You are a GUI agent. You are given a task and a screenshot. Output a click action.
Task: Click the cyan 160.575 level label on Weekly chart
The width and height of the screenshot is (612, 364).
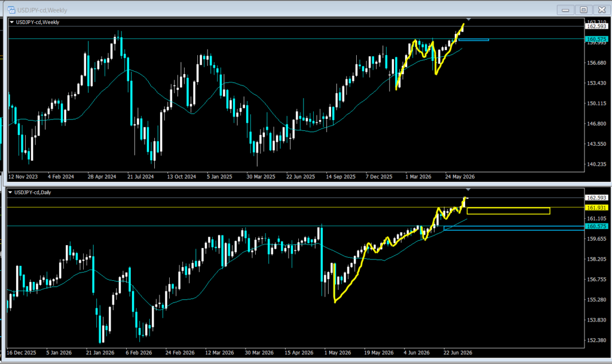(x=596, y=39)
